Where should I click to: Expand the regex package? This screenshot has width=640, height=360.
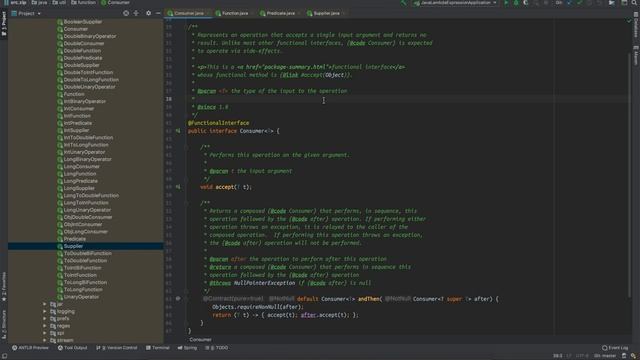coord(45,326)
